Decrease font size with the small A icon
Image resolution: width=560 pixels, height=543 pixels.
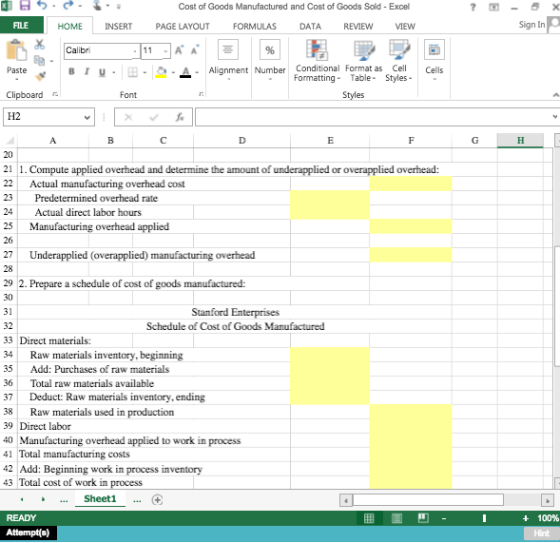195,50
